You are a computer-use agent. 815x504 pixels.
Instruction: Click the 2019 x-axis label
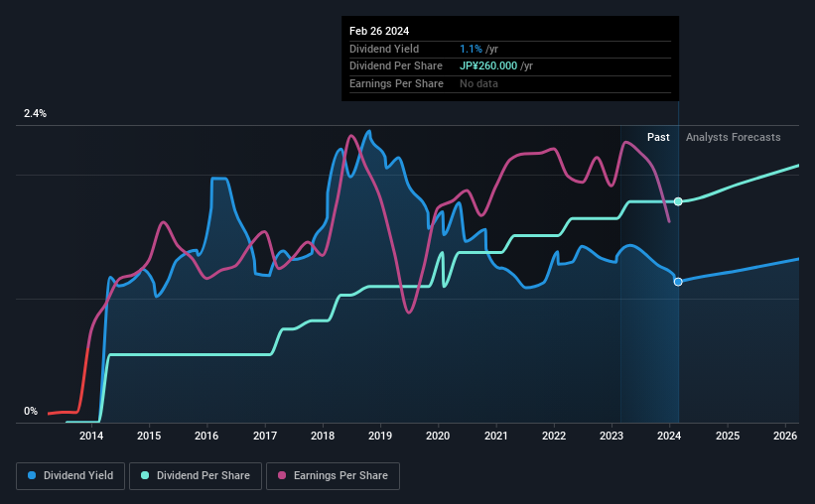point(380,436)
